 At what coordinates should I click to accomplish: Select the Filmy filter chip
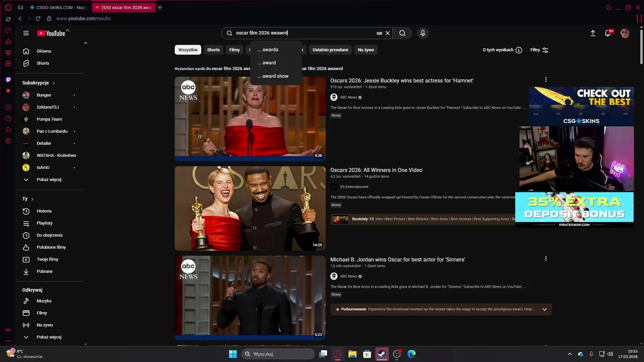pyautogui.click(x=234, y=50)
